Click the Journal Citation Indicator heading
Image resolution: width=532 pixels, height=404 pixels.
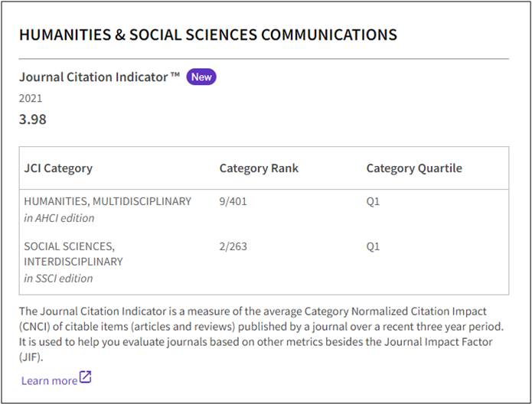click(x=95, y=77)
